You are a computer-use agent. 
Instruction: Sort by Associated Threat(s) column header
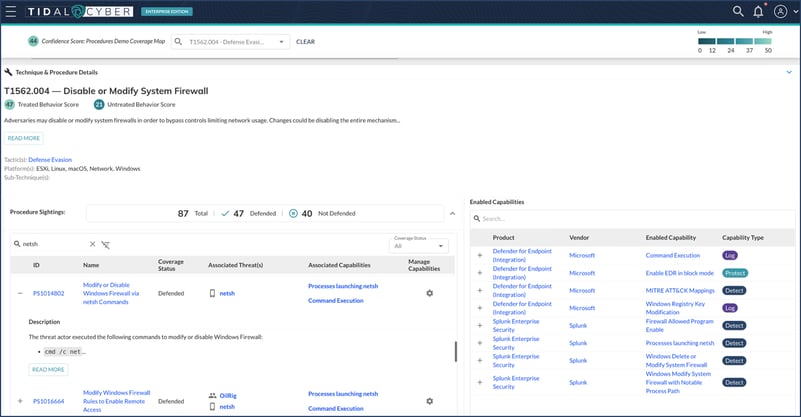pyautogui.click(x=235, y=265)
